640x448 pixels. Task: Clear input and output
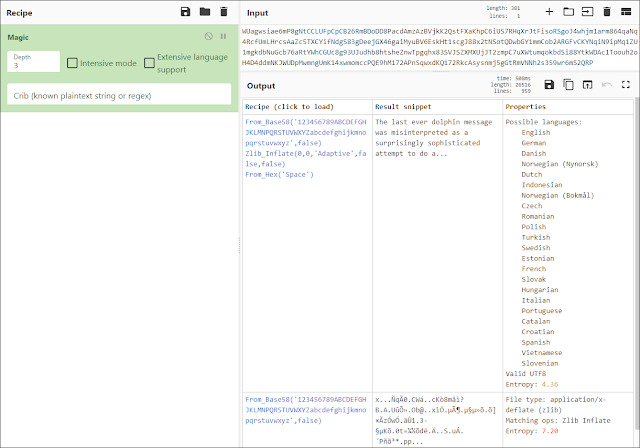click(607, 12)
